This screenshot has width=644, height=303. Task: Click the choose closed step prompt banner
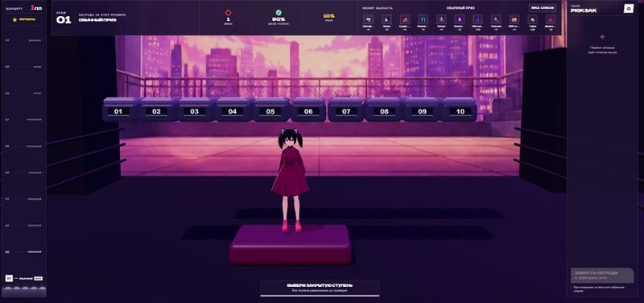pyautogui.click(x=320, y=288)
